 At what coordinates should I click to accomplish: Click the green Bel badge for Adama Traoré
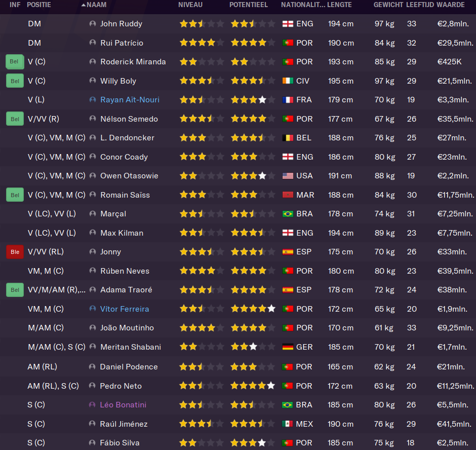(15, 289)
